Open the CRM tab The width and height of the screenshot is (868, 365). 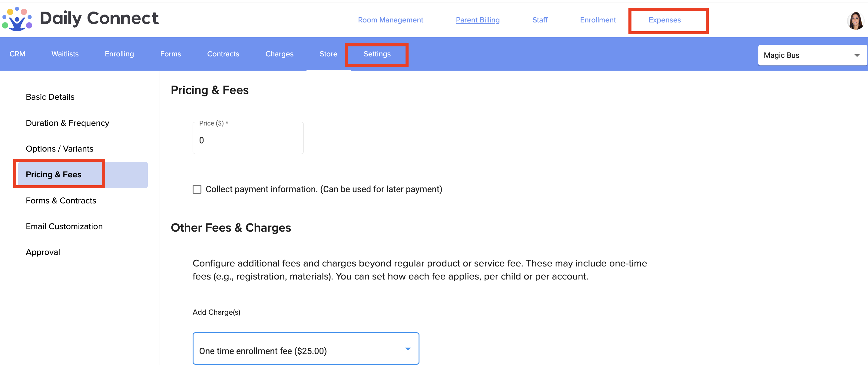click(x=17, y=54)
